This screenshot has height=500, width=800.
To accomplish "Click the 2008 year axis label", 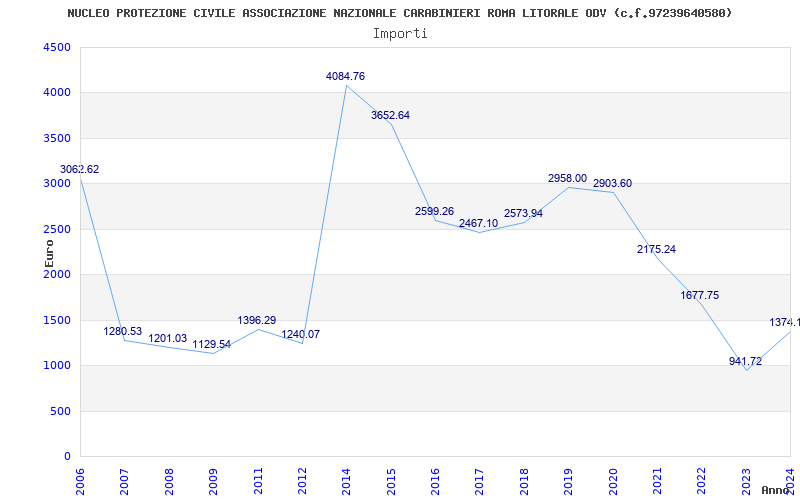I will pyautogui.click(x=169, y=482).
